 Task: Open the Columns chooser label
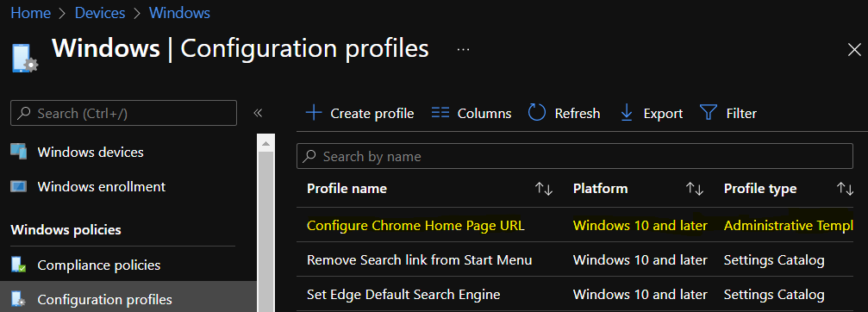484,114
